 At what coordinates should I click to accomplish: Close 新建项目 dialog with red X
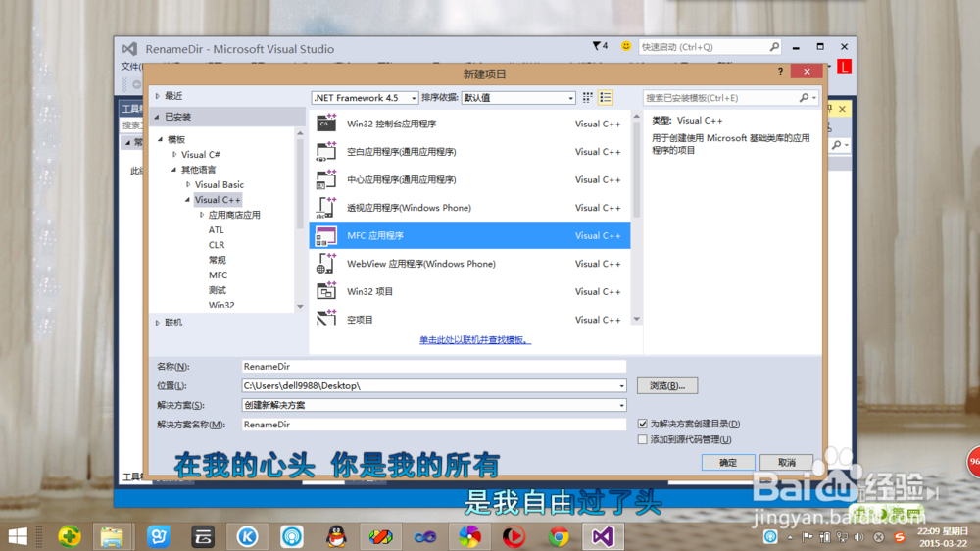(x=807, y=72)
